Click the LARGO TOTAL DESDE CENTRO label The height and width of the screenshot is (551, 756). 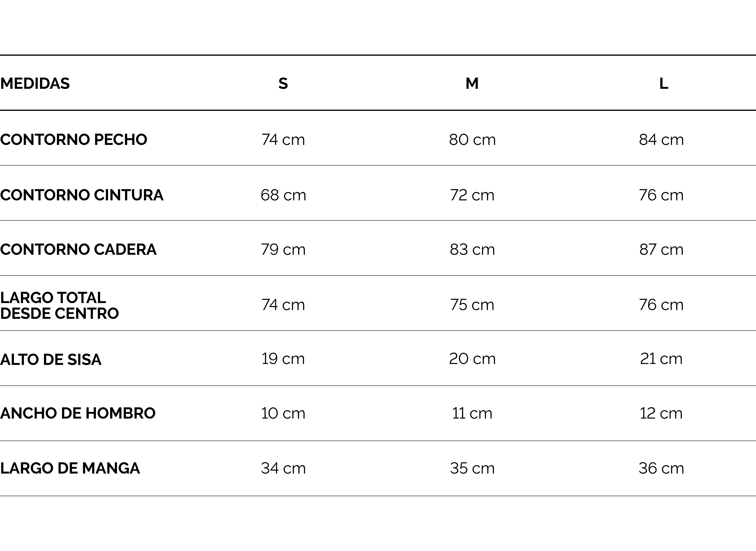[x=59, y=305]
